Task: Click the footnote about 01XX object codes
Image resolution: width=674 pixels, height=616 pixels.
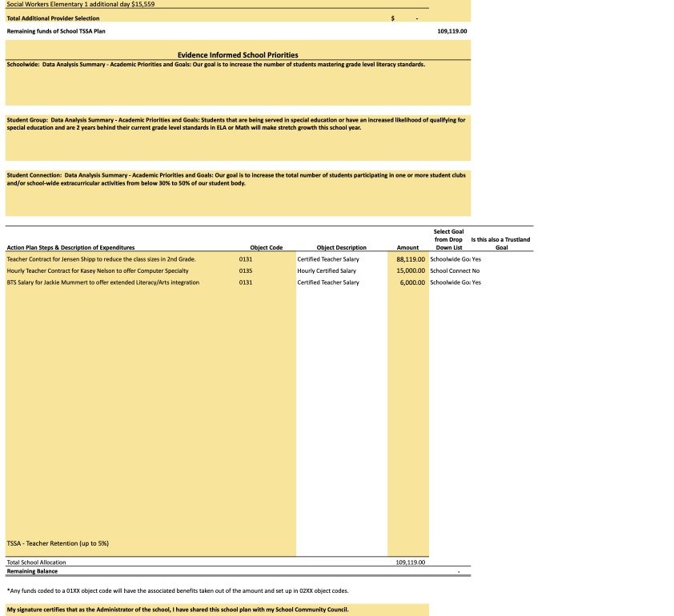Action: 178,591
